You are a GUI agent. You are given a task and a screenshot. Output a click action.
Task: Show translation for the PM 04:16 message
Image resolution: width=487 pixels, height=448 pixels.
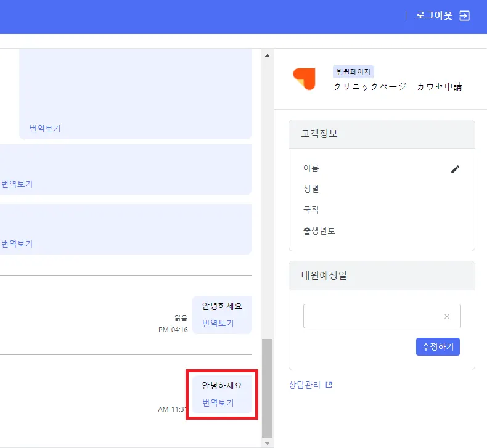tap(218, 324)
